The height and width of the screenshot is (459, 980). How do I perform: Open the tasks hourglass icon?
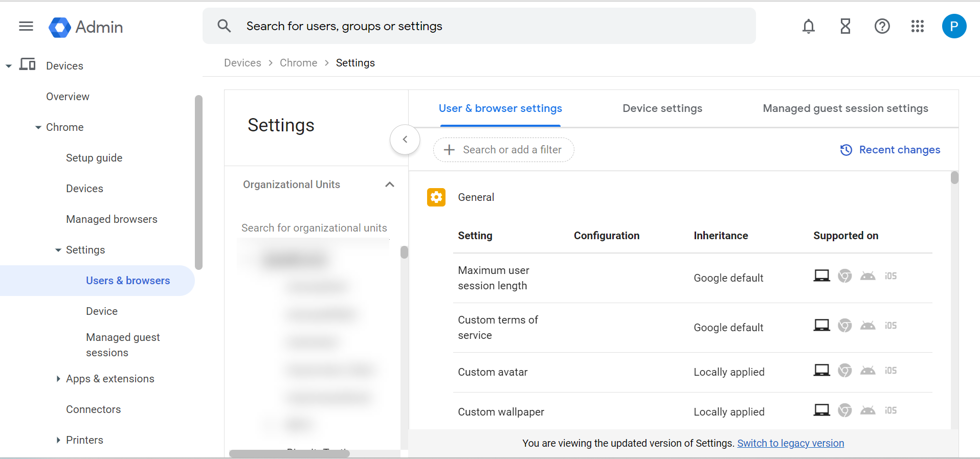tap(845, 26)
